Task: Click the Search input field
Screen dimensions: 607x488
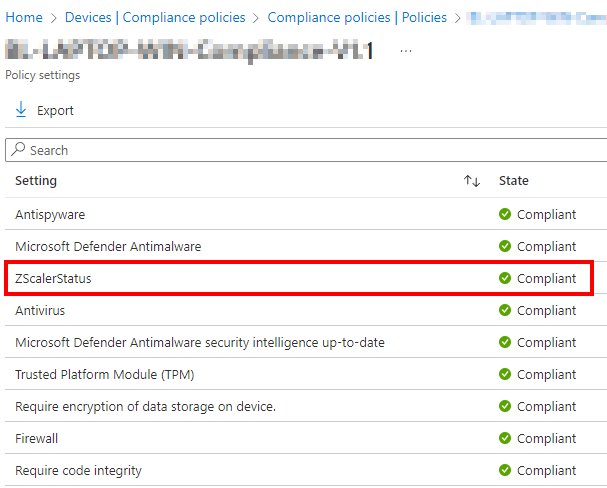Action: (306, 150)
